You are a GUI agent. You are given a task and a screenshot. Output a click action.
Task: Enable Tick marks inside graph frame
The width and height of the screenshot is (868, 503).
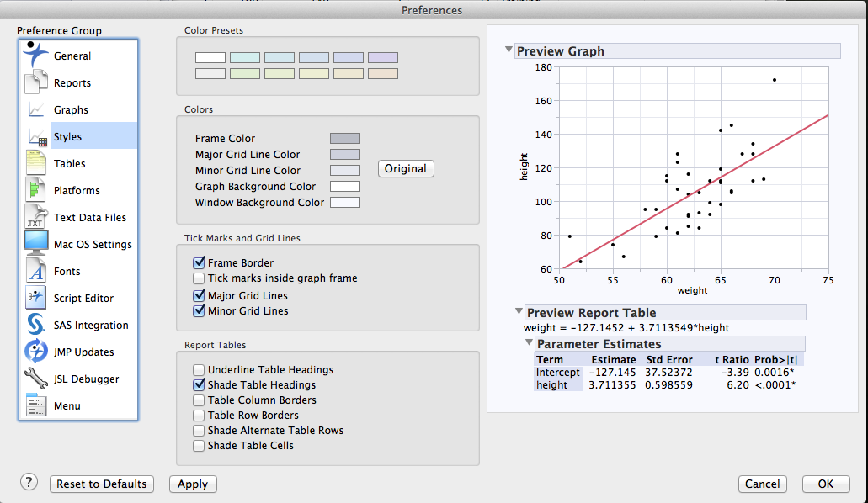click(199, 278)
